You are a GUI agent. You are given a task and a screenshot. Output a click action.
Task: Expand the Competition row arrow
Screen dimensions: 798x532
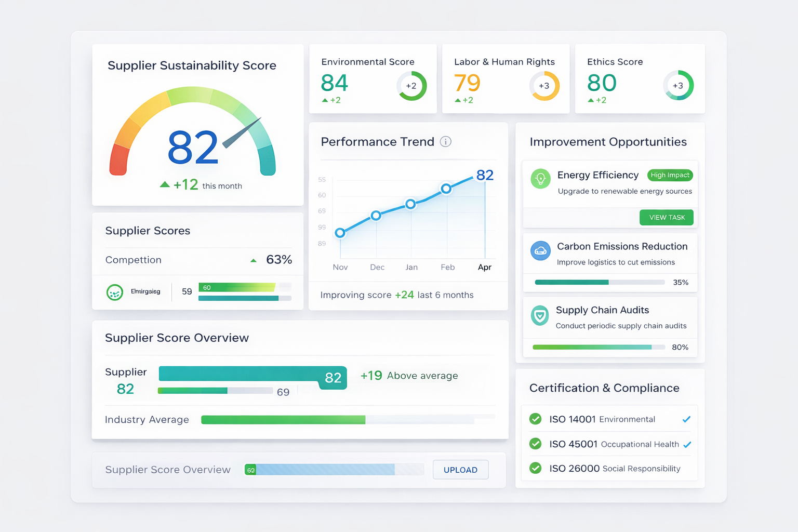coord(254,260)
